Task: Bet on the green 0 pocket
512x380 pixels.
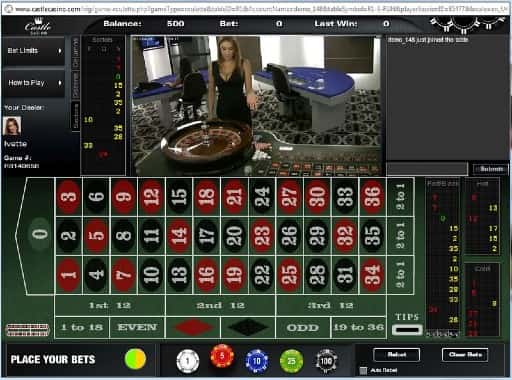Action: [40, 234]
